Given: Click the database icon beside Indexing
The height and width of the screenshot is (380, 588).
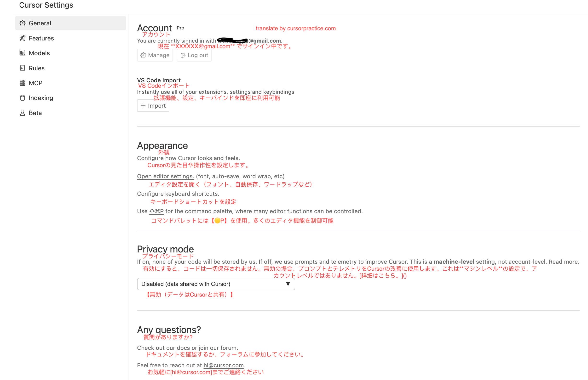Looking at the screenshot, I should pos(23,98).
